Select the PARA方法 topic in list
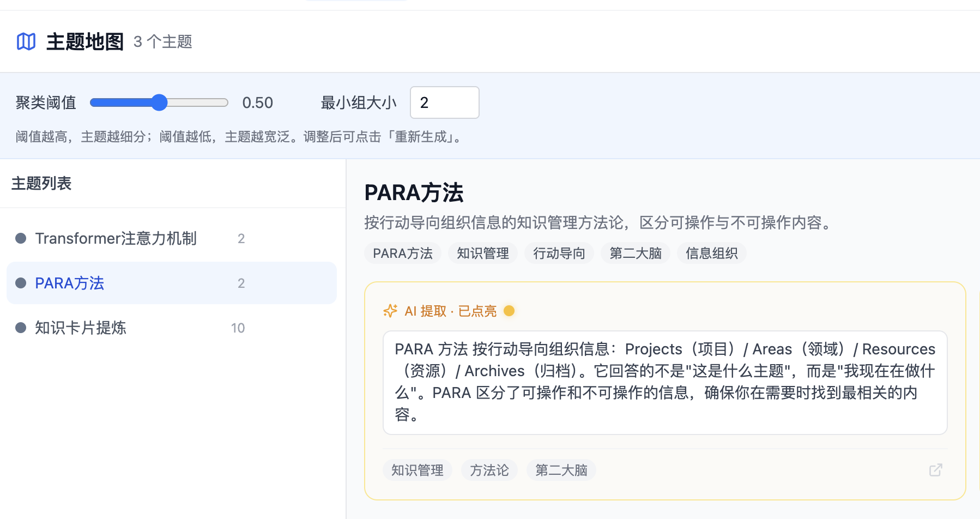Screen dimensions: 980x519 point(172,283)
